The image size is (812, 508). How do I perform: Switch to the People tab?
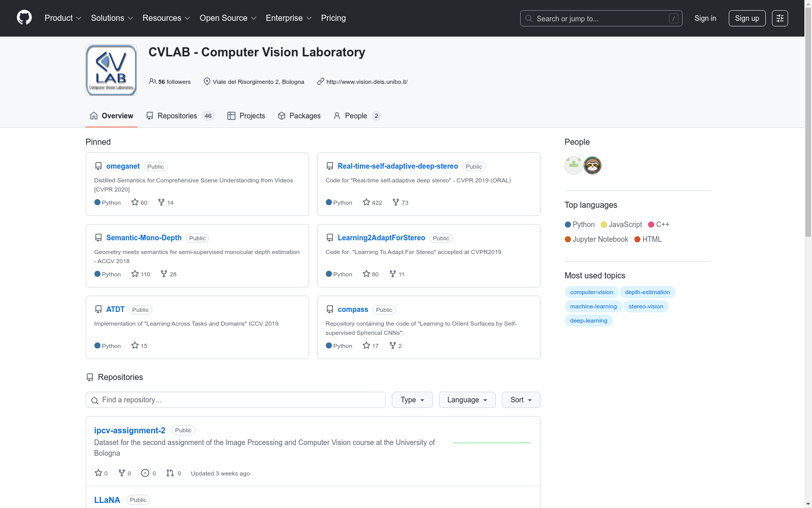pyautogui.click(x=357, y=116)
